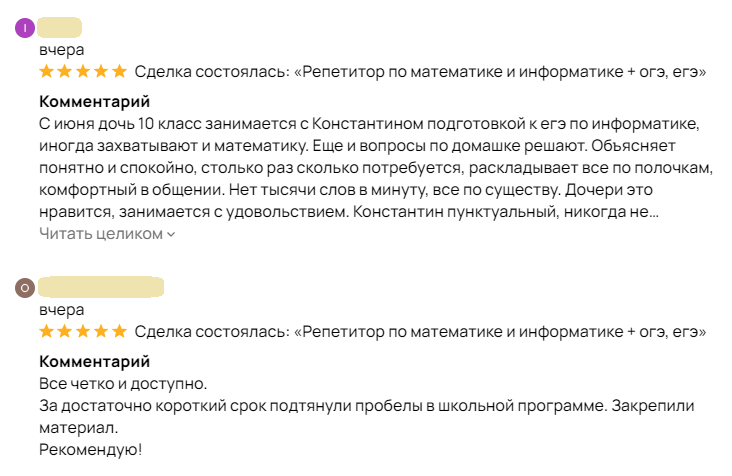Click the top review's "Комментарий" heading
Viewport: 732px width, 476px height.
pos(94,101)
